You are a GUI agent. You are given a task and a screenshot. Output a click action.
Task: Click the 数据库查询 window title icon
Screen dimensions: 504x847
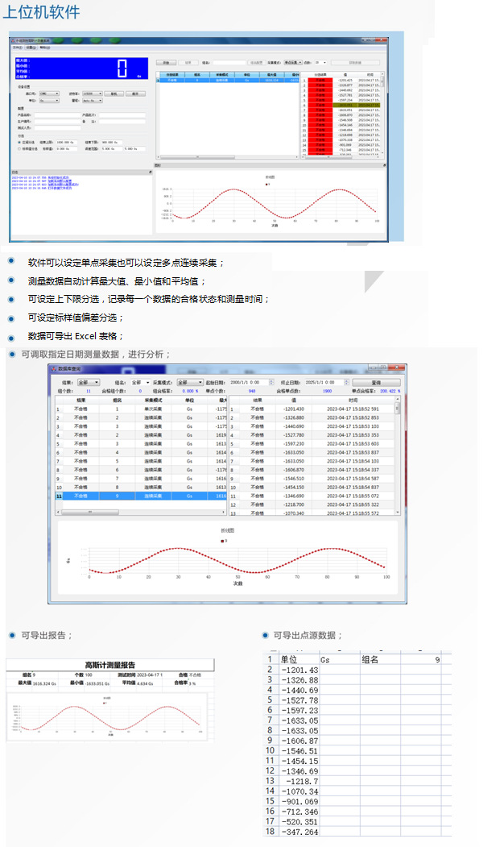(x=54, y=369)
